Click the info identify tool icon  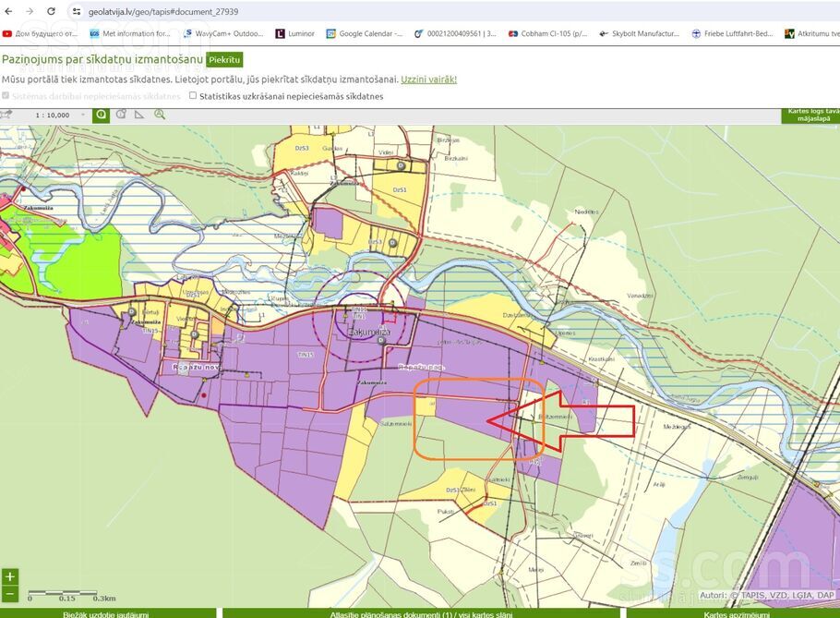tap(102, 115)
